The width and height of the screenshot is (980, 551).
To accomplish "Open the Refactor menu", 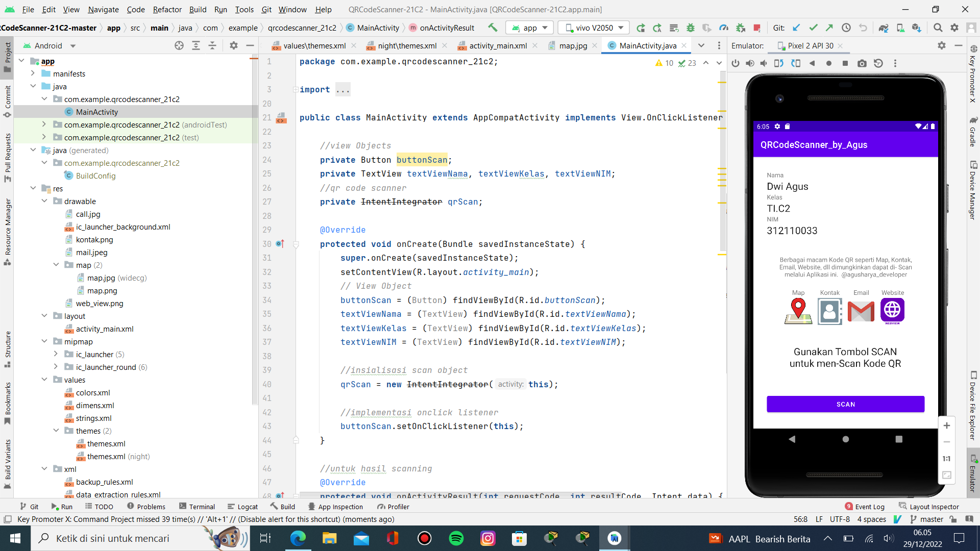I will click(167, 9).
